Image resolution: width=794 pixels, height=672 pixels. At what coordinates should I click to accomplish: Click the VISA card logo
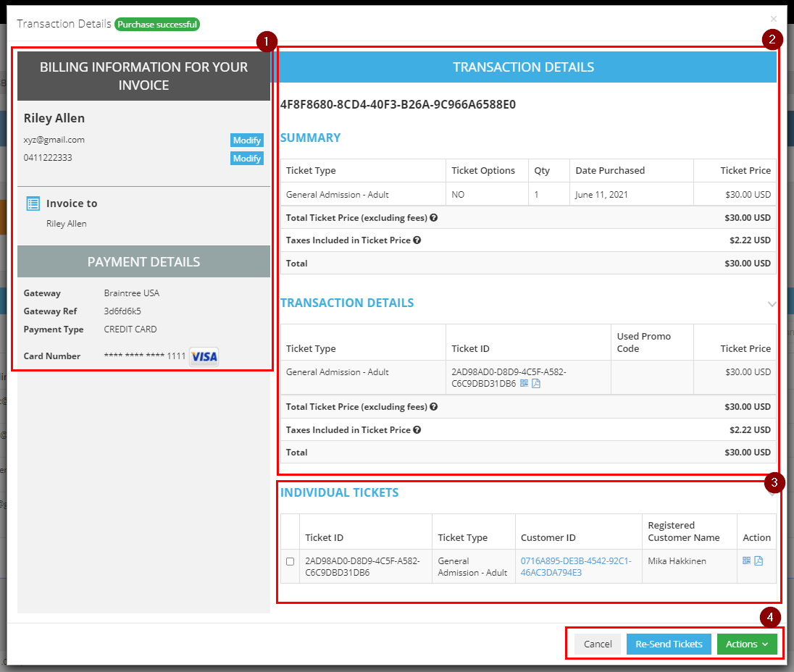(x=204, y=357)
